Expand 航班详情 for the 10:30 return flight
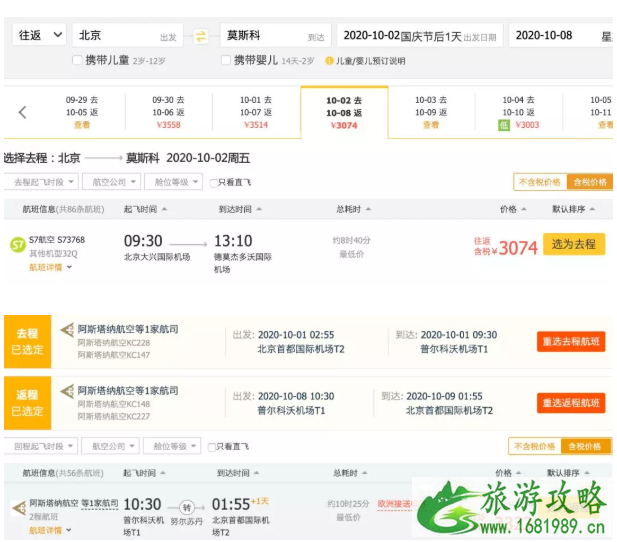This screenshot has width=617, height=542. pyautogui.click(x=50, y=531)
